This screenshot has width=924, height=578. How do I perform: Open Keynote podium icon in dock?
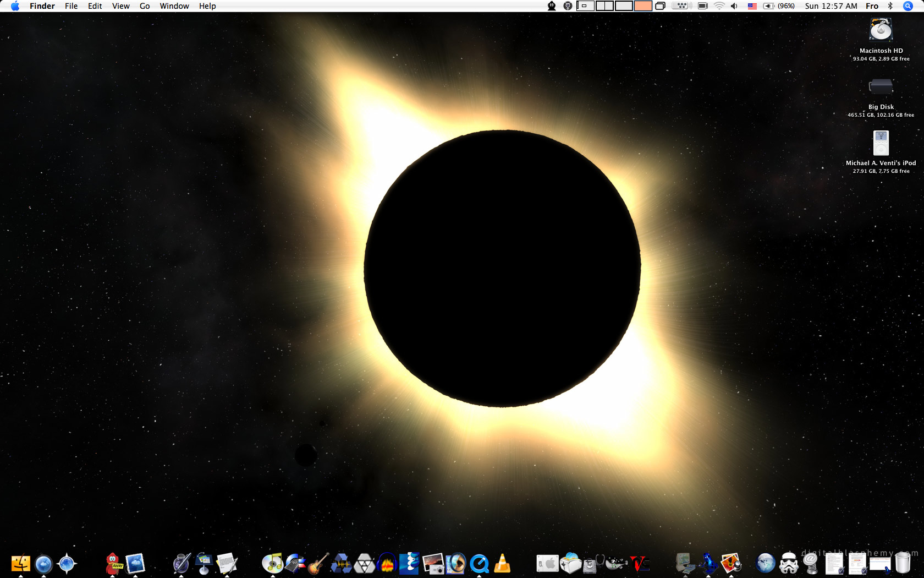pyautogui.click(x=204, y=564)
